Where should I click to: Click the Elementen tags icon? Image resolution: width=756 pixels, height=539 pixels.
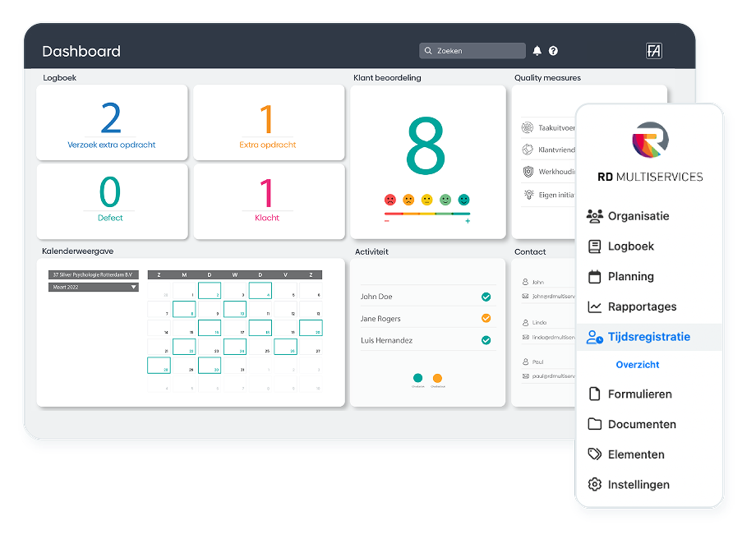pos(594,454)
